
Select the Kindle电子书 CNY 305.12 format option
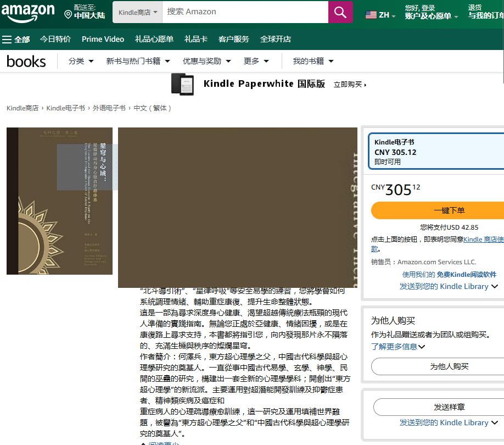coord(436,152)
